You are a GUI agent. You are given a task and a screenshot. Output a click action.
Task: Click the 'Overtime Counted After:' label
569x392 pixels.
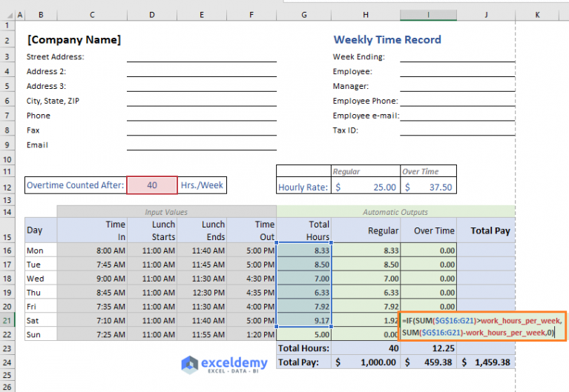click(76, 185)
